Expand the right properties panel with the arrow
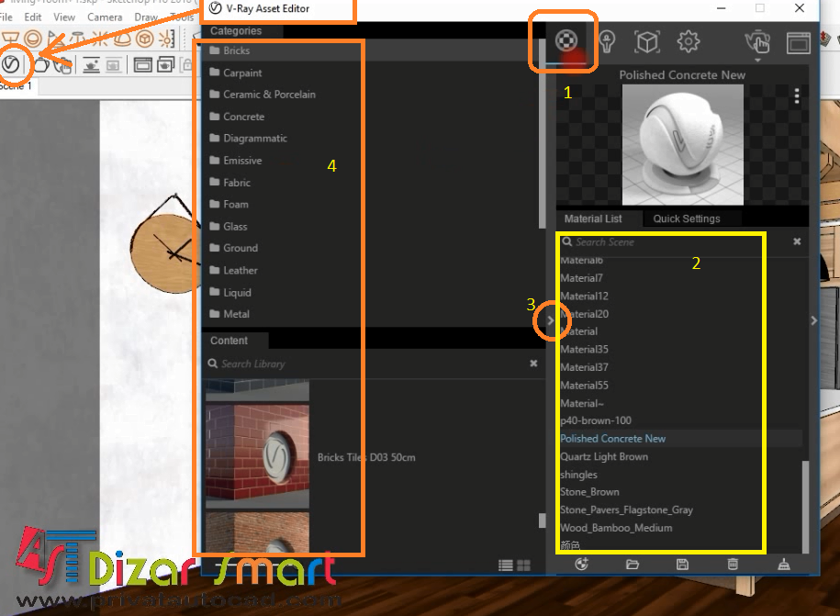 [813, 320]
